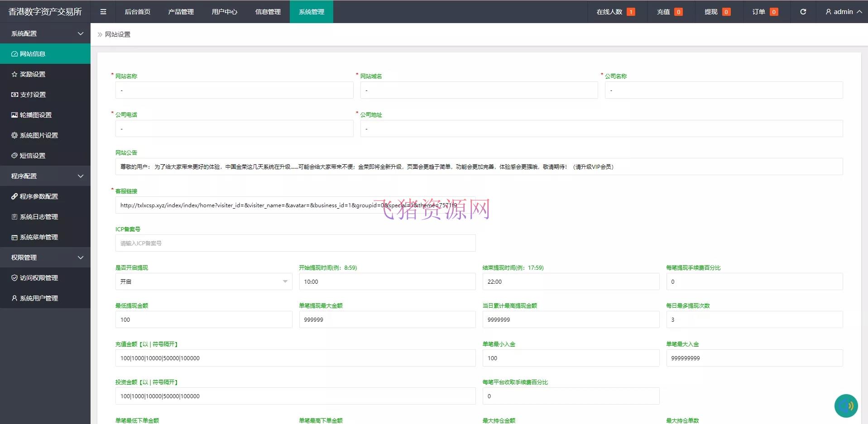Open 系统图片设置 settings
Screen dimensions: 868x424
(38, 135)
